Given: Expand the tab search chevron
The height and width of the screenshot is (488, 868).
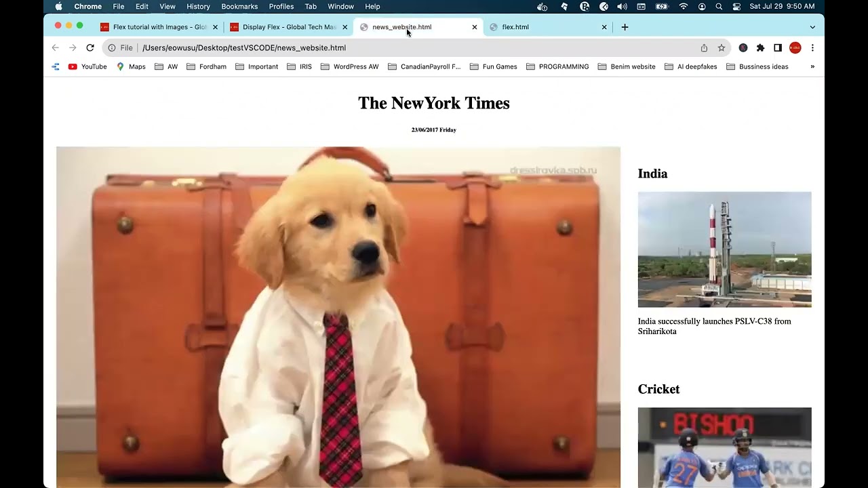Looking at the screenshot, I should coord(812,27).
